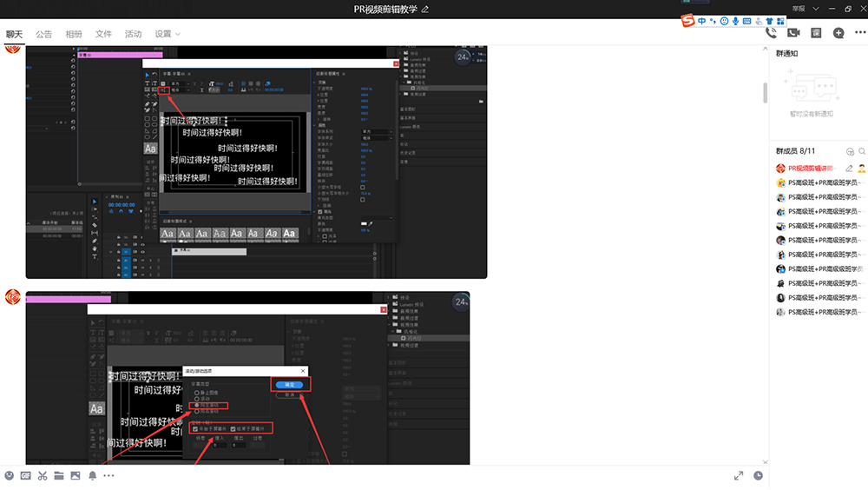
Task: Click the bell shake icon in toolbar
Action: tap(92, 475)
